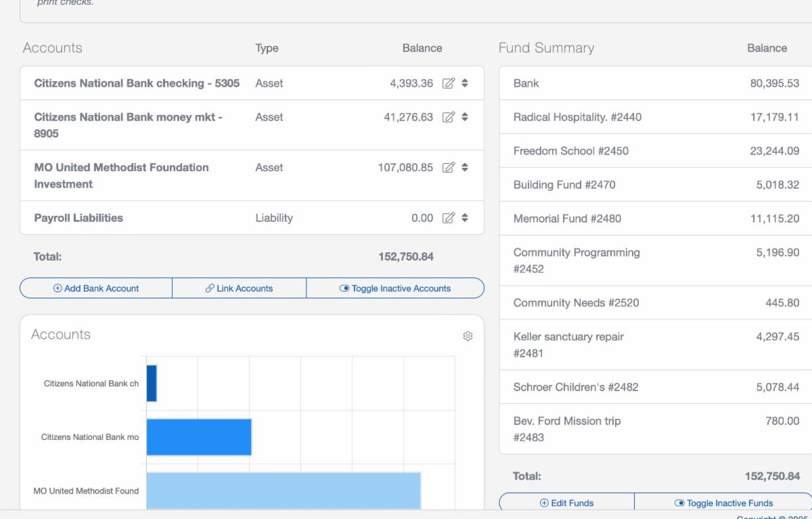This screenshot has width=812, height=519.
Task: Click edit icon for Payroll Liabilities
Action: click(448, 218)
